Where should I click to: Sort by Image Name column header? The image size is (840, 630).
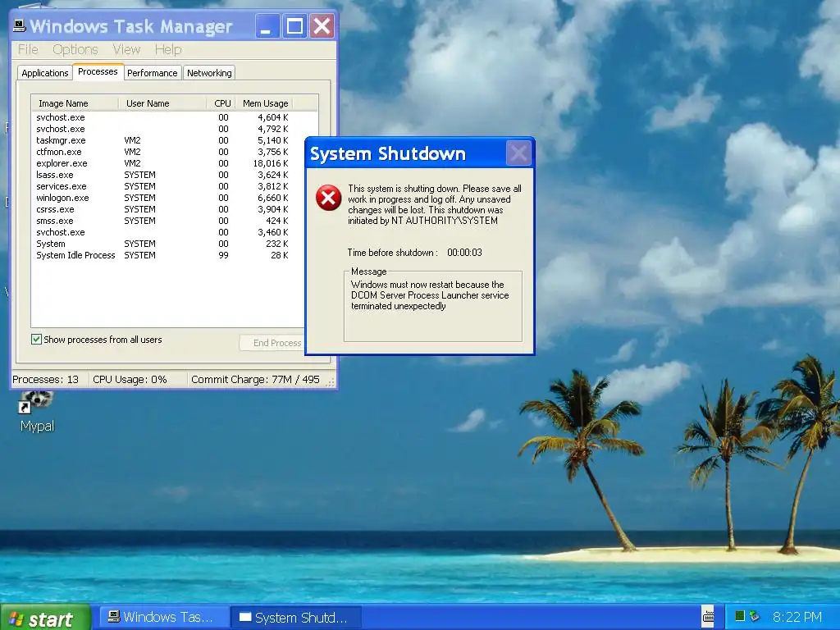coord(75,103)
